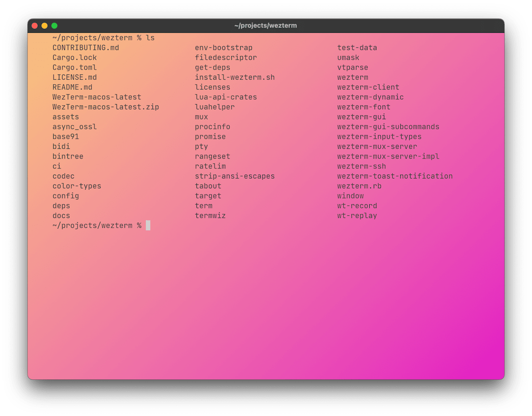The height and width of the screenshot is (416, 532).
Task: Select the promise entry
Action: coord(210,136)
